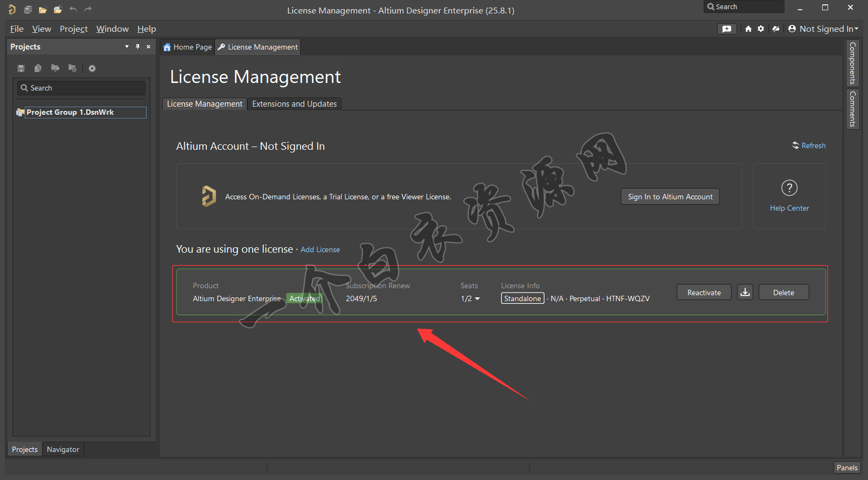Switch to Extensions and Updates tab
The width and height of the screenshot is (868, 480).
[294, 104]
